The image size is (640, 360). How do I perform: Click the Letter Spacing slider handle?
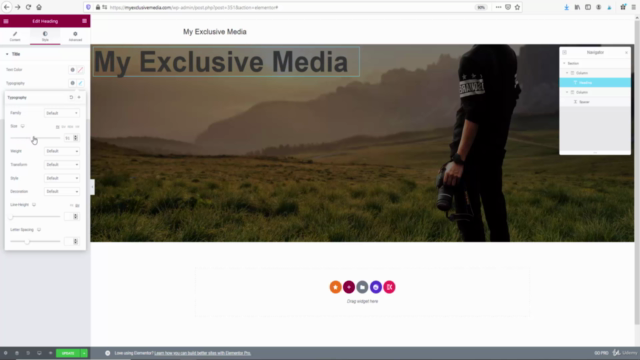coord(27,242)
